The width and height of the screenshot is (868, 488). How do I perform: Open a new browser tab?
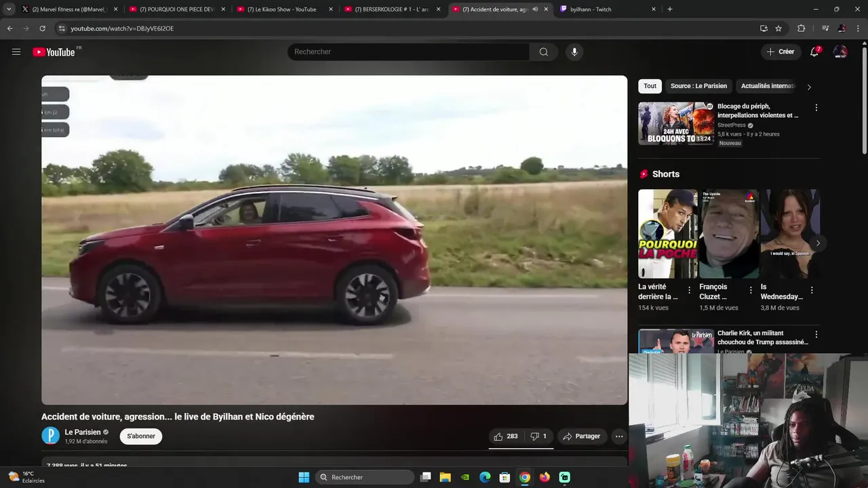(x=670, y=9)
